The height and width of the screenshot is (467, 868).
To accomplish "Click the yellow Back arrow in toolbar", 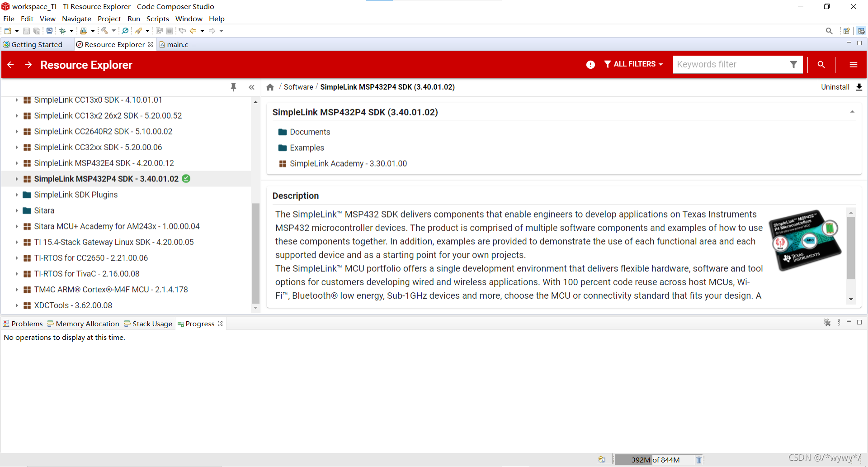I will click(193, 31).
